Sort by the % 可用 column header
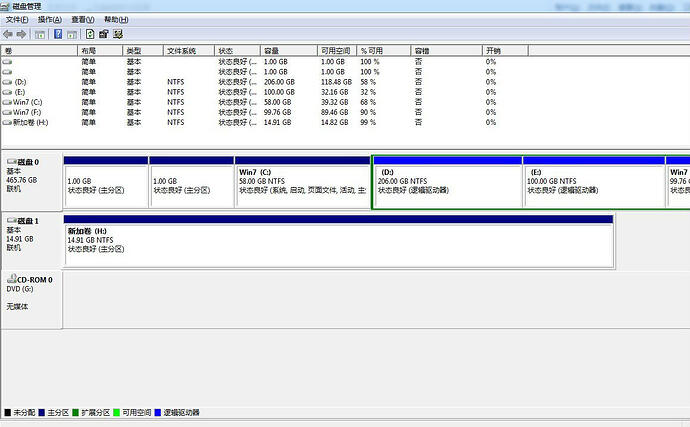The image size is (690, 427). tap(383, 51)
